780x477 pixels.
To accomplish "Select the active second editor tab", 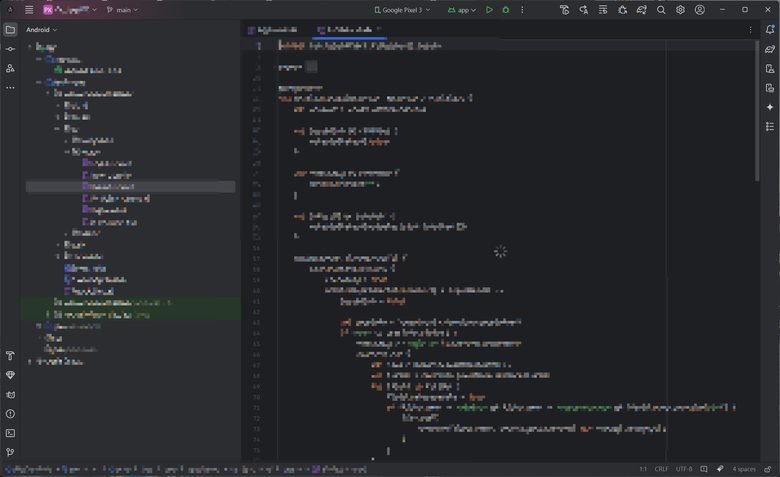I will click(x=349, y=30).
